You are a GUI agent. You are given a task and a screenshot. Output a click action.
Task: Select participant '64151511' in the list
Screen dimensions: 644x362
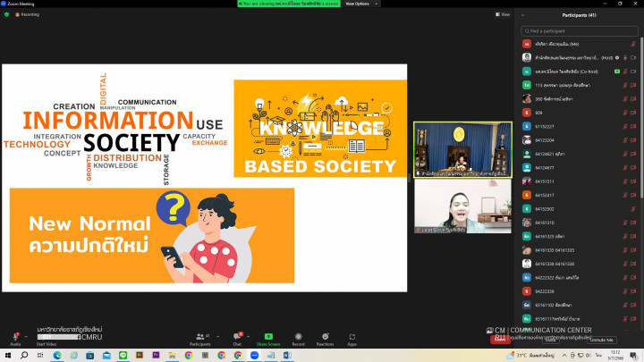(580, 181)
